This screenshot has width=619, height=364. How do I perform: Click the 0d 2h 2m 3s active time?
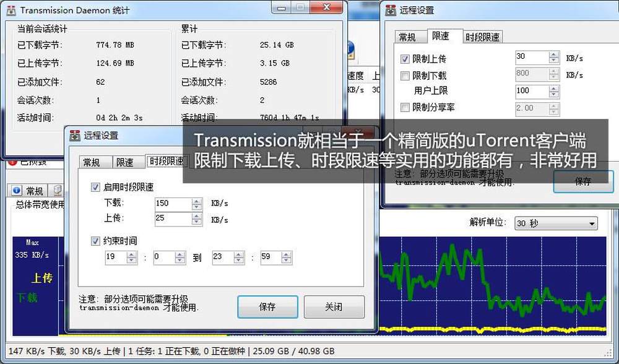(x=119, y=118)
